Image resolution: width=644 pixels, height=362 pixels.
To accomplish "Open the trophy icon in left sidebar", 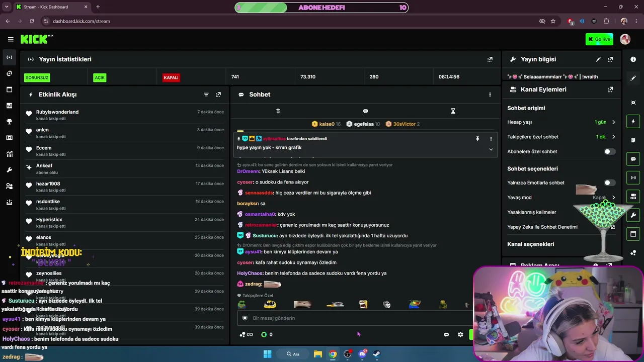I will pyautogui.click(x=9, y=122).
